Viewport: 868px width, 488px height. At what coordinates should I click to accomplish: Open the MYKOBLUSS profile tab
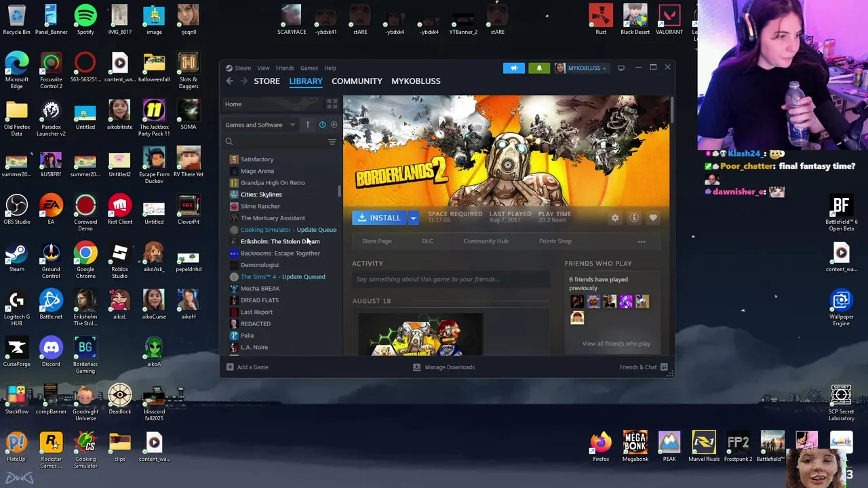point(416,81)
